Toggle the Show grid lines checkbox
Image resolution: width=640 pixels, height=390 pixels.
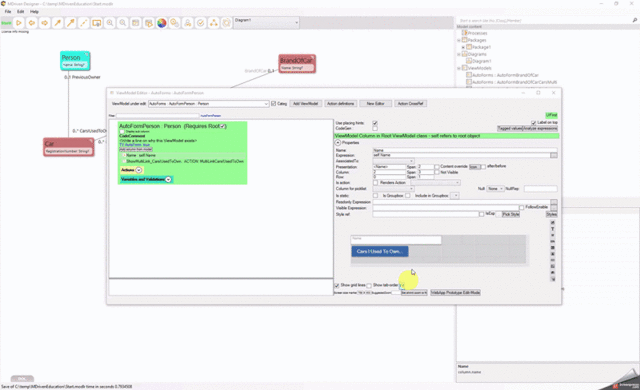(x=337, y=285)
